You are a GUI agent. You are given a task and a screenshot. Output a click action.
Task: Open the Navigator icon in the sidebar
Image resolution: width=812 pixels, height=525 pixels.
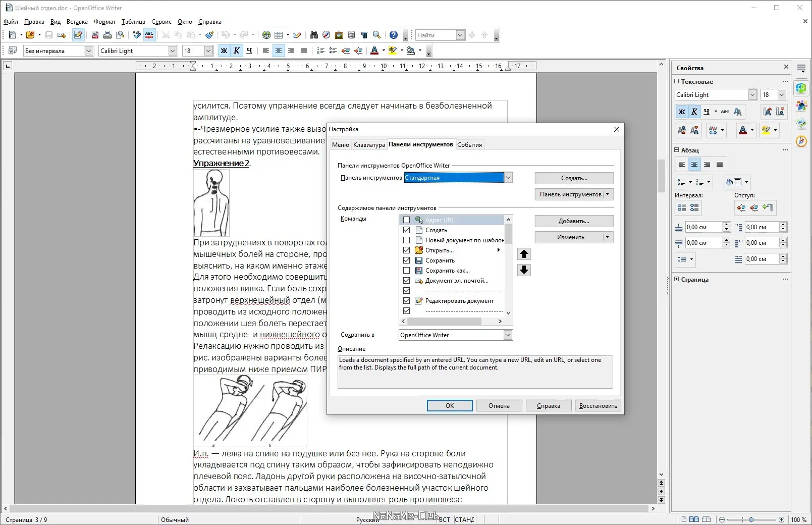(x=801, y=141)
